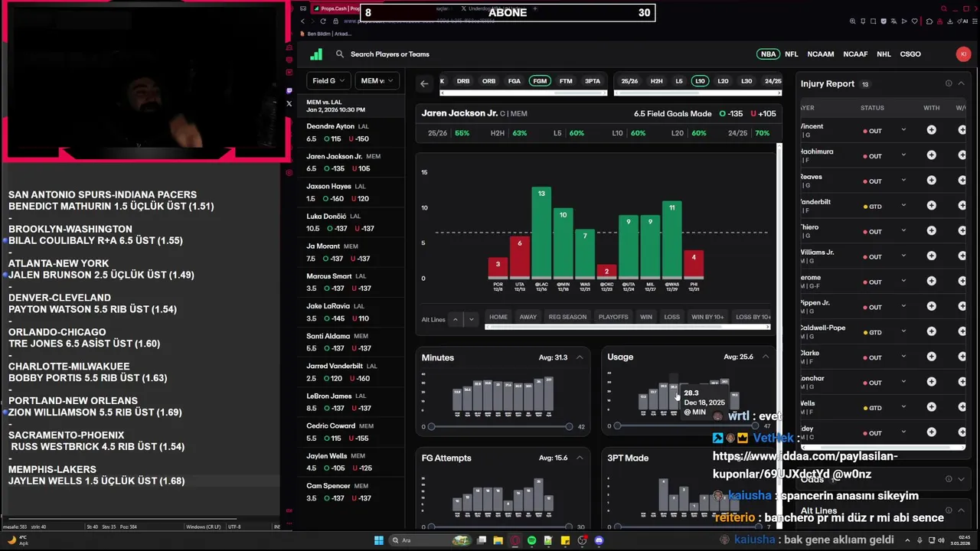The width and height of the screenshot is (980, 551).
Task: Open the Windows Start menu
Action: tap(378, 540)
